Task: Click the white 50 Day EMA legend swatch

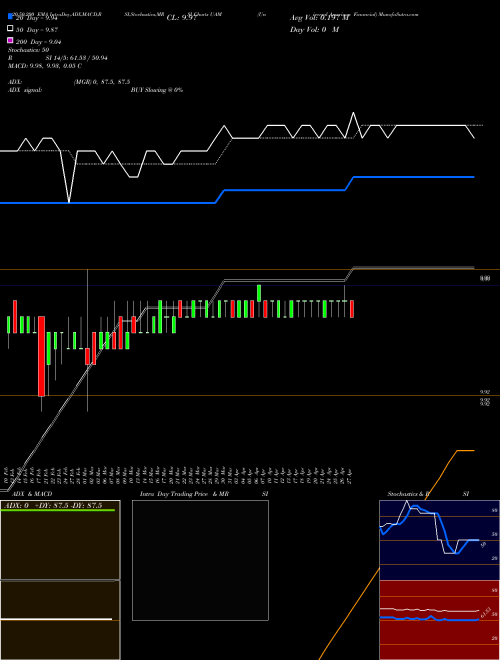Action: click(x=11, y=29)
